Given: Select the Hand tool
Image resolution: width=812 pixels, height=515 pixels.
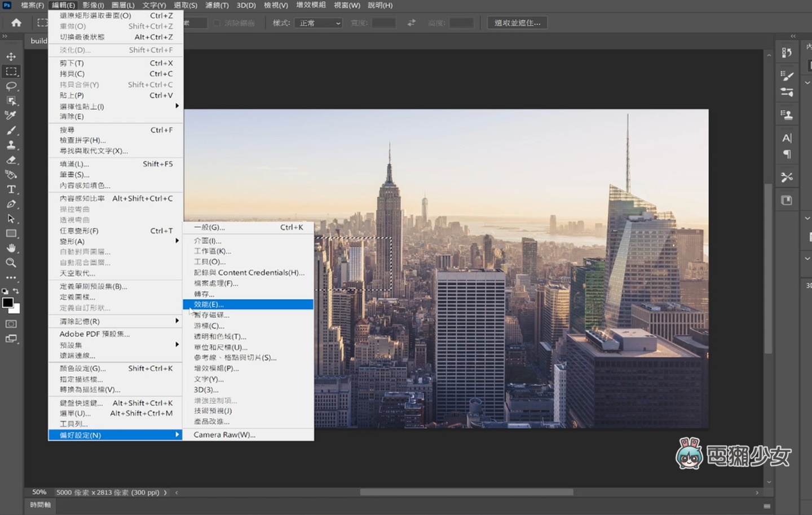Looking at the screenshot, I should tap(11, 248).
